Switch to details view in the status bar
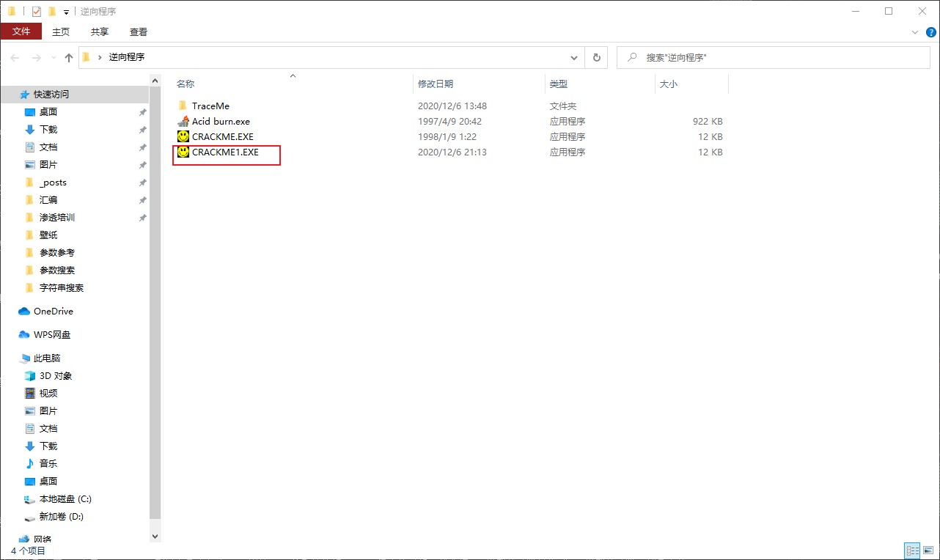The width and height of the screenshot is (940, 560). pos(913,550)
